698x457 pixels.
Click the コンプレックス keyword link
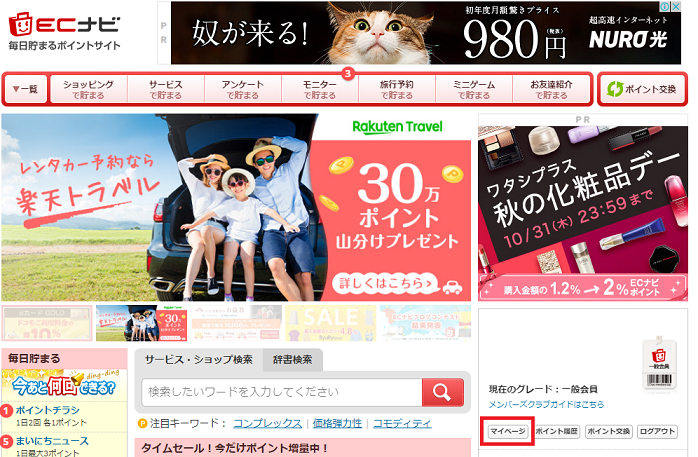[x=268, y=423]
